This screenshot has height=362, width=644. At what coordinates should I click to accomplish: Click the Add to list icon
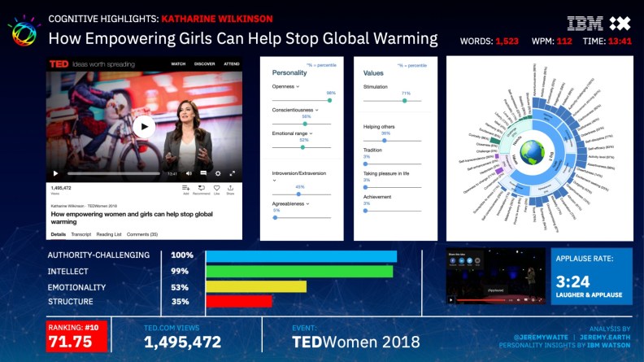coord(185,188)
